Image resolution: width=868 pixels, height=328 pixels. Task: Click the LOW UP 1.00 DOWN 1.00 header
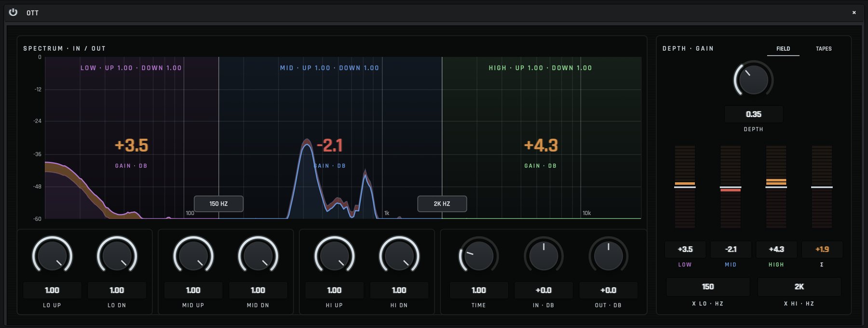click(x=131, y=68)
